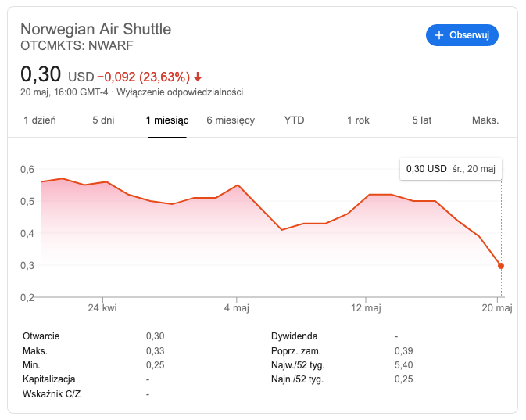Image resolution: width=526 pixels, height=420 pixels.
Task: Click the Wskaźnik C/Z label
Action: 52,394
